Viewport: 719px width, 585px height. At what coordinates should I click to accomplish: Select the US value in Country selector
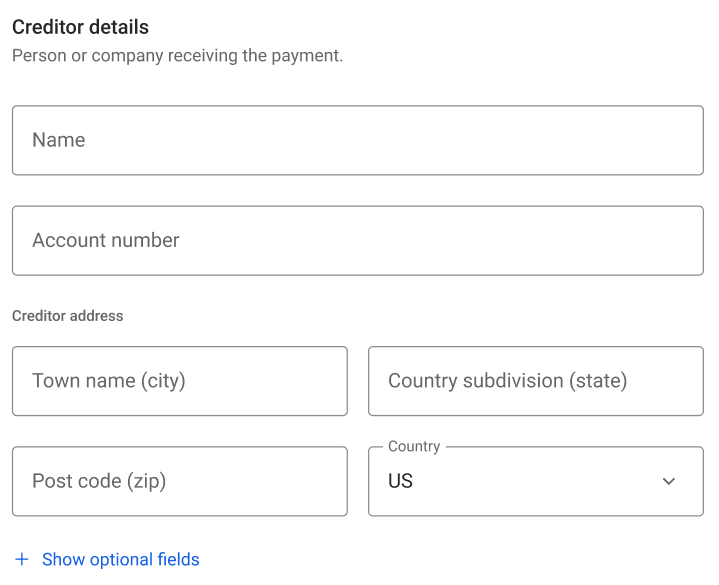(x=401, y=481)
